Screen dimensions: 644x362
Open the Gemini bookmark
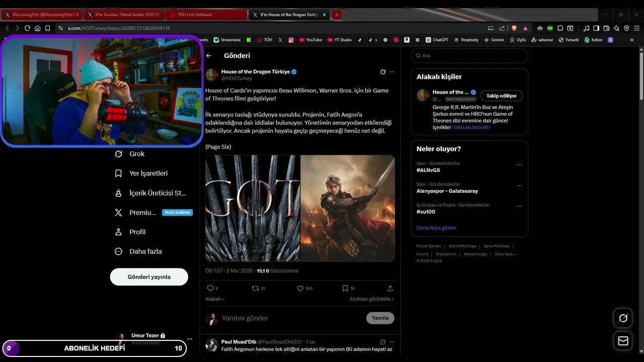(494, 40)
